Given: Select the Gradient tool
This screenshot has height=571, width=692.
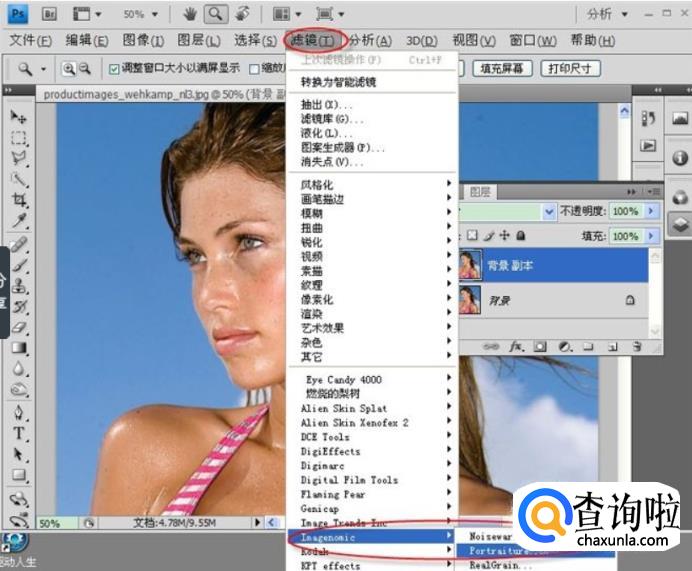Looking at the screenshot, I should coord(19,348).
